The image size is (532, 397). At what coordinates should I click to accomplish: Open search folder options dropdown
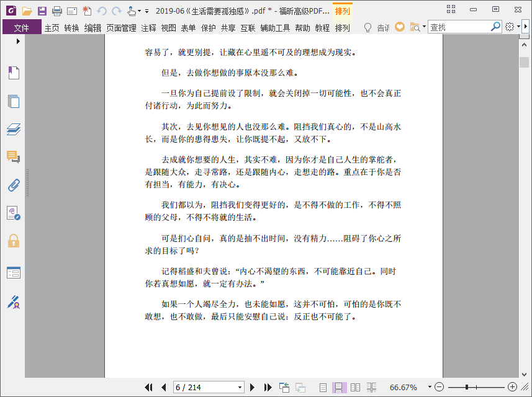click(424, 27)
